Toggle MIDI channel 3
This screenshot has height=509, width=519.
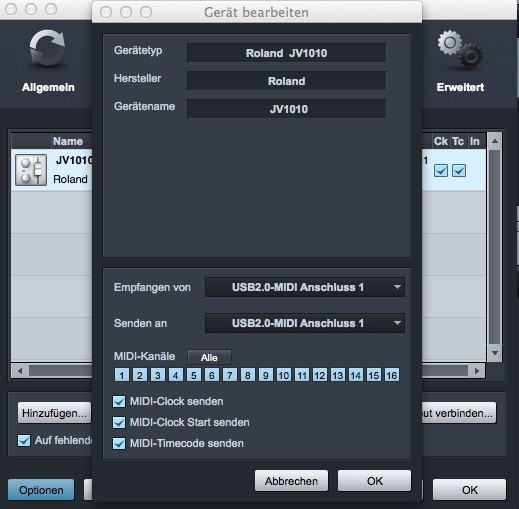[158, 375]
